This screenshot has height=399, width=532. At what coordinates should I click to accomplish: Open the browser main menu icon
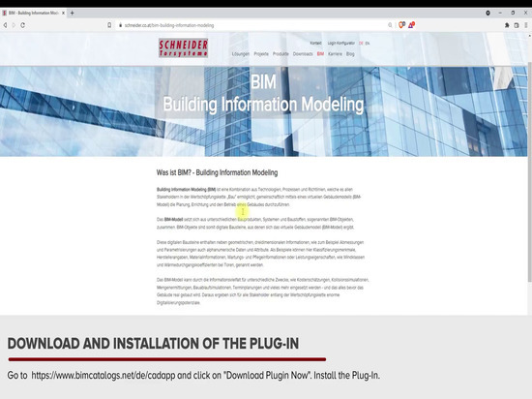pos(526,25)
